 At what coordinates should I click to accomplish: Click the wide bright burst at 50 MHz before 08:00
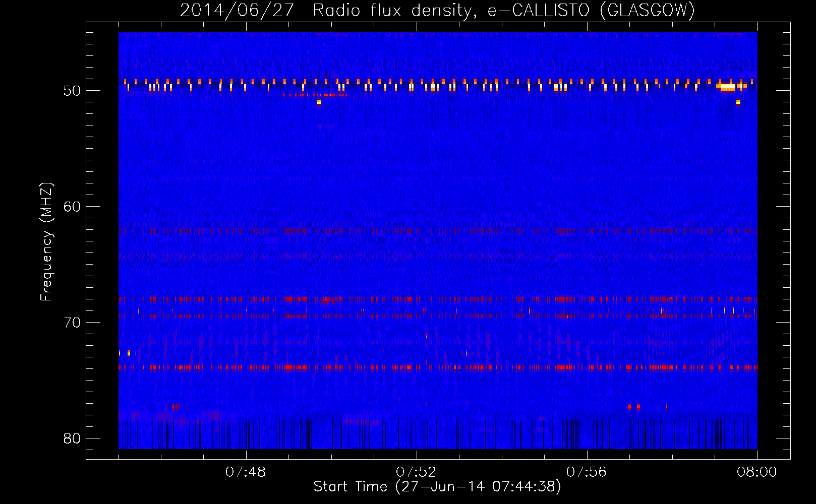727,87
